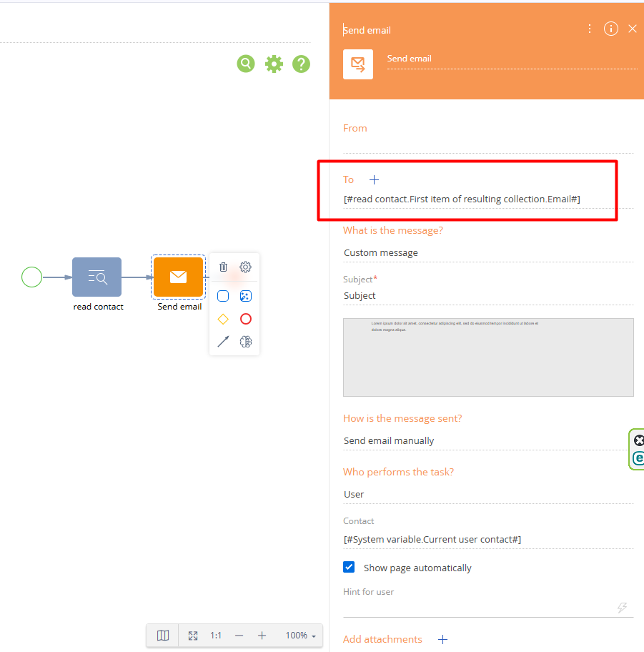
Task: Click the Subject input field
Action: (x=487, y=295)
